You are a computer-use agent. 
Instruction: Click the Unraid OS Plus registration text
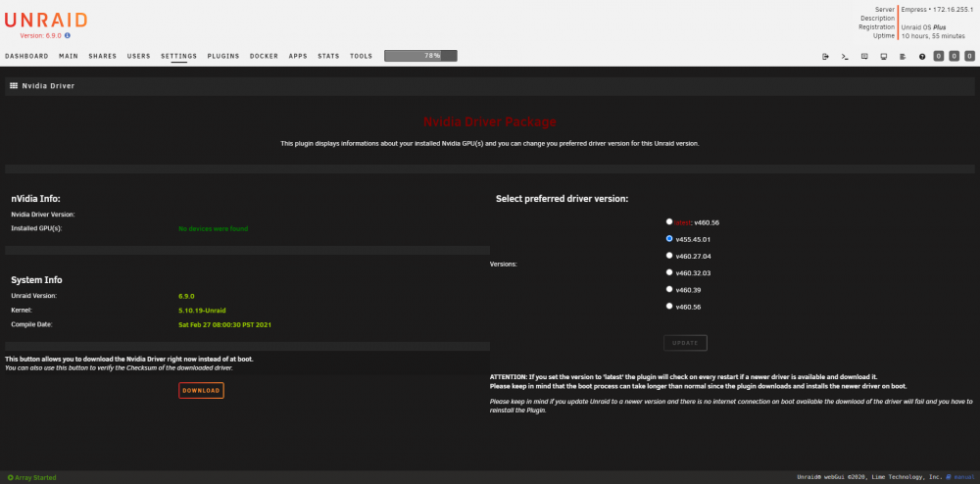point(924,27)
